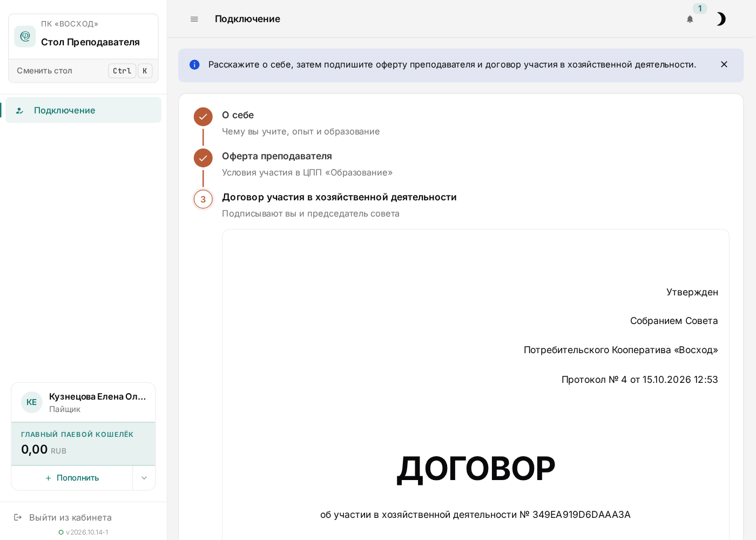The height and width of the screenshot is (540, 756).
Task: Click the Стол Преподавателя logo icon
Action: 25,36
